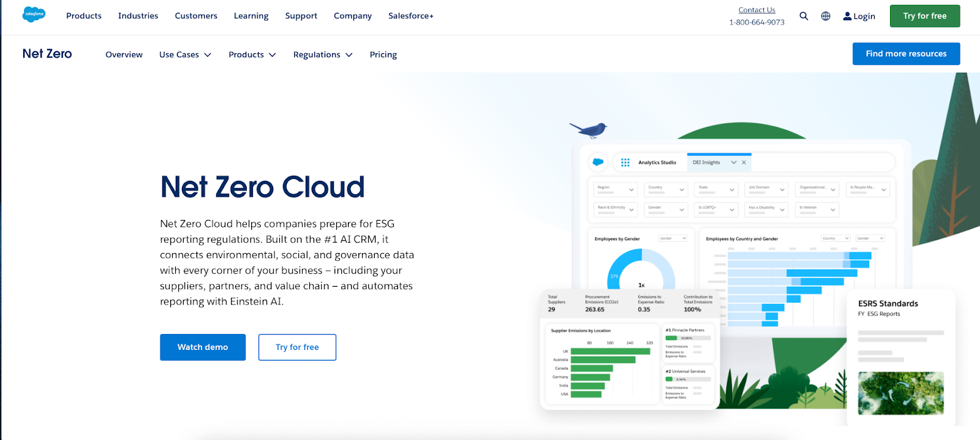Viewport: 980px width, 440px height.
Task: Go to the Overview section
Action: coord(124,55)
